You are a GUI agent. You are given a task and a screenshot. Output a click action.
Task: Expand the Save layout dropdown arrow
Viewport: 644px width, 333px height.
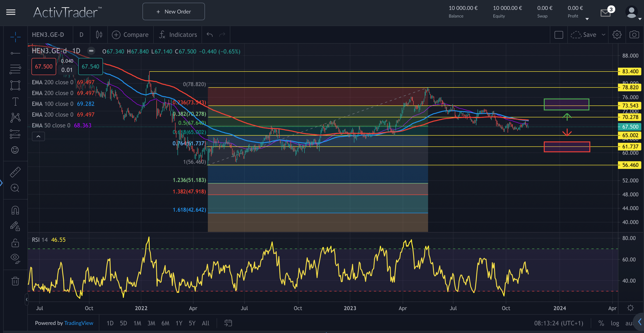(x=604, y=35)
